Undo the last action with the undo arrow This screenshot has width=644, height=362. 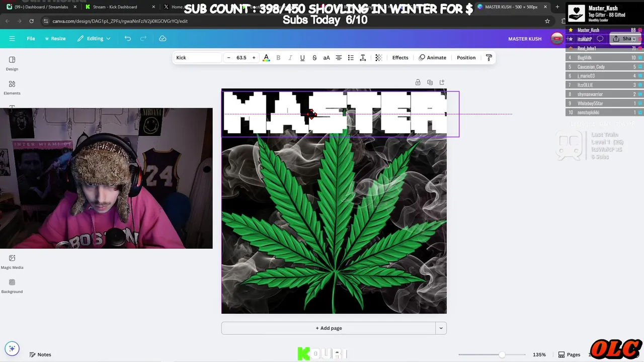[128, 39]
